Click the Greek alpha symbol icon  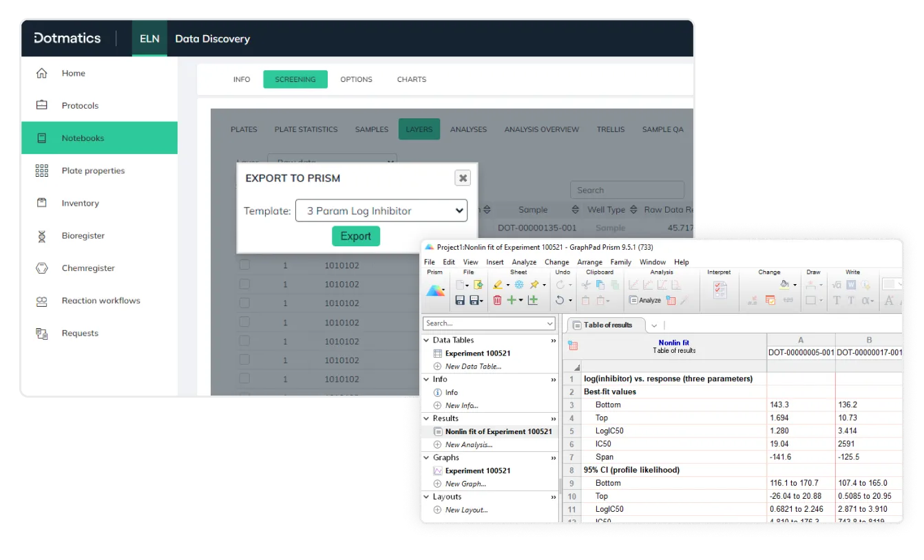coord(865,300)
